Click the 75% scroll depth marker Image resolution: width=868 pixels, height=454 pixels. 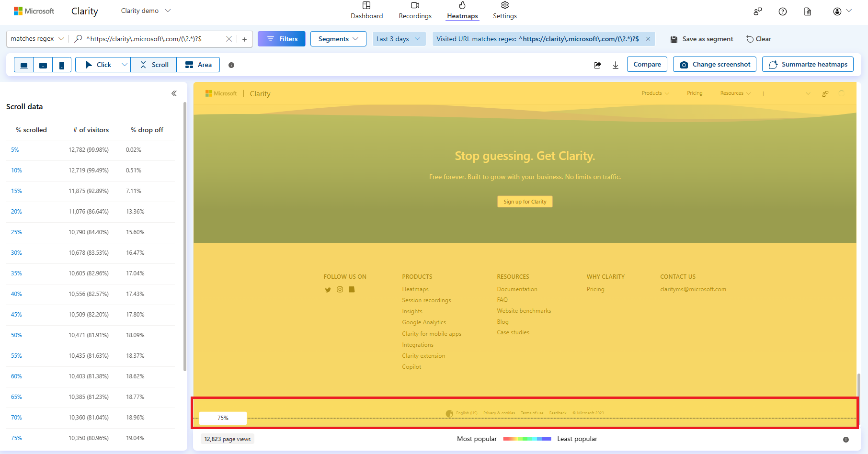pyautogui.click(x=223, y=418)
